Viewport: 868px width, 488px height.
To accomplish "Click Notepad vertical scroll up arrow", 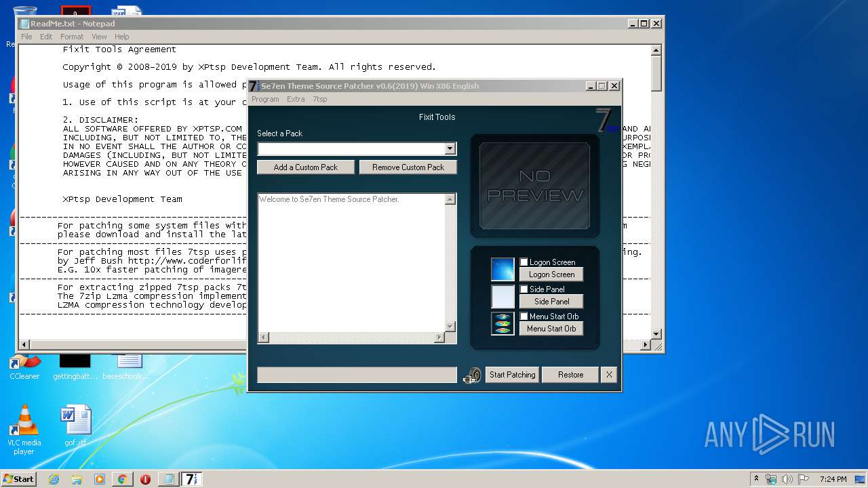I will click(x=656, y=50).
